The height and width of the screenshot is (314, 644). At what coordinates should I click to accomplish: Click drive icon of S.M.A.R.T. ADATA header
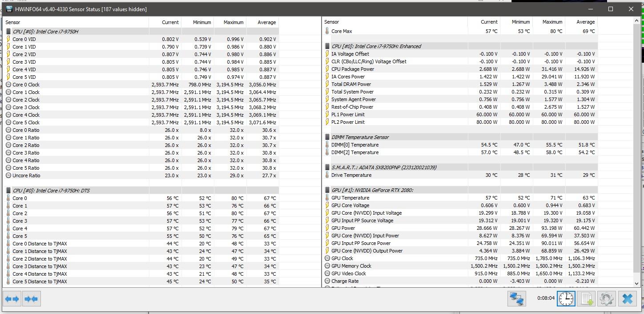327,167
